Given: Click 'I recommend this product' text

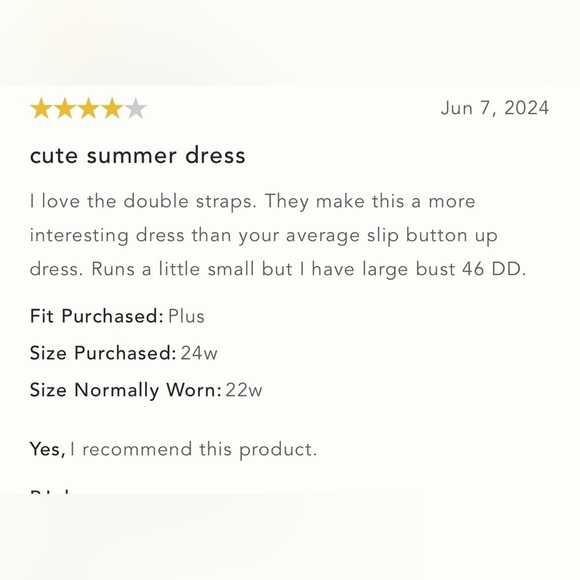Looking at the screenshot, I should 193,450.
